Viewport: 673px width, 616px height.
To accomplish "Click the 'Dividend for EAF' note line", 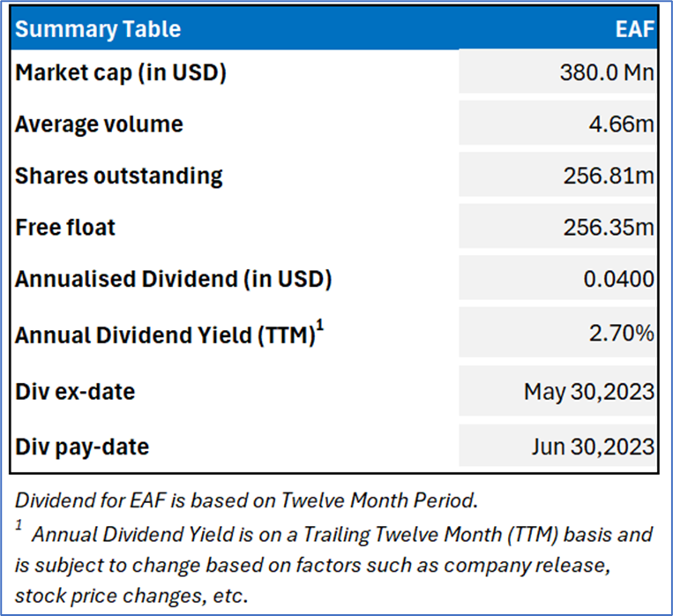I will pyautogui.click(x=246, y=500).
